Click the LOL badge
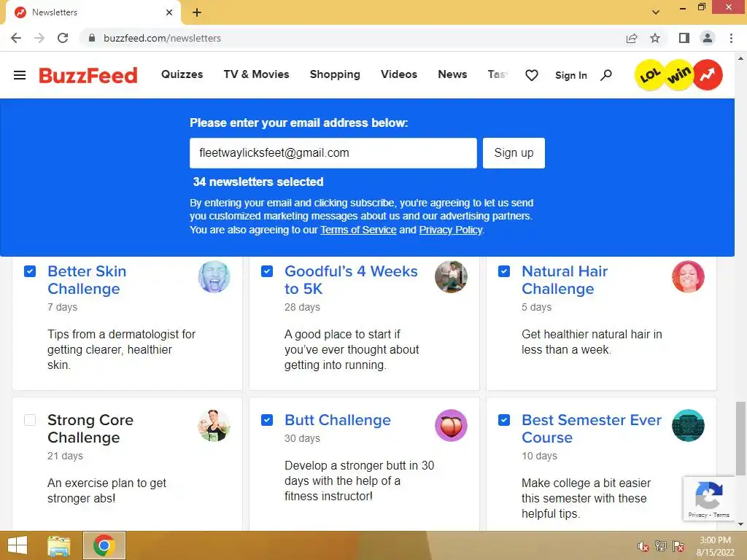The width and height of the screenshot is (747, 560). (x=650, y=75)
